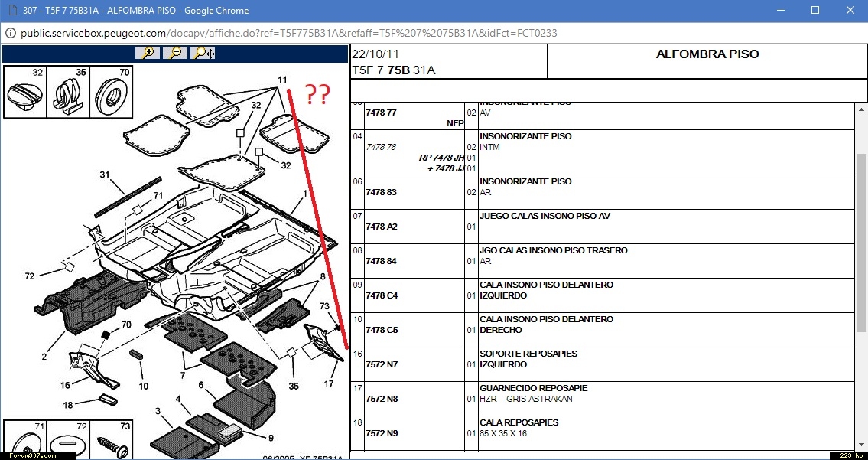Click callout number 11 in the diagram
The image size is (868, 460).
[x=282, y=80]
